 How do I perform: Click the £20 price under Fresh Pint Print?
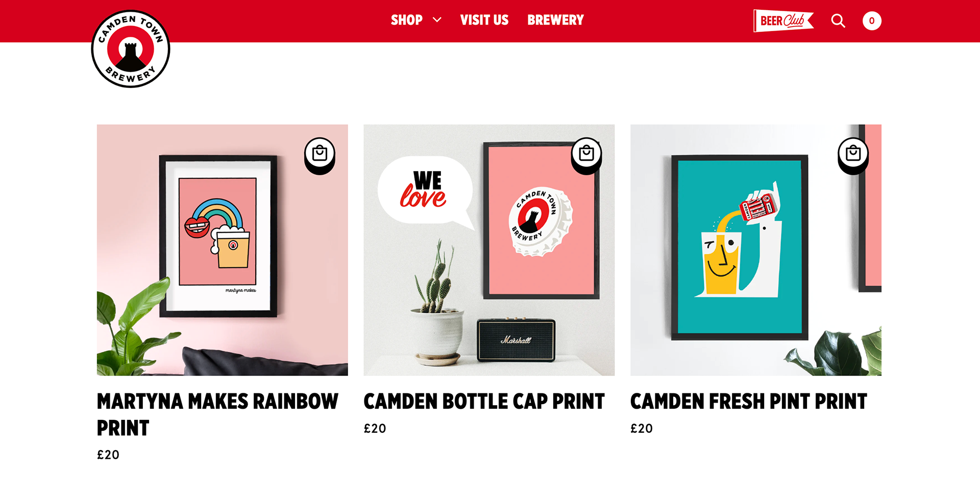pyautogui.click(x=642, y=429)
